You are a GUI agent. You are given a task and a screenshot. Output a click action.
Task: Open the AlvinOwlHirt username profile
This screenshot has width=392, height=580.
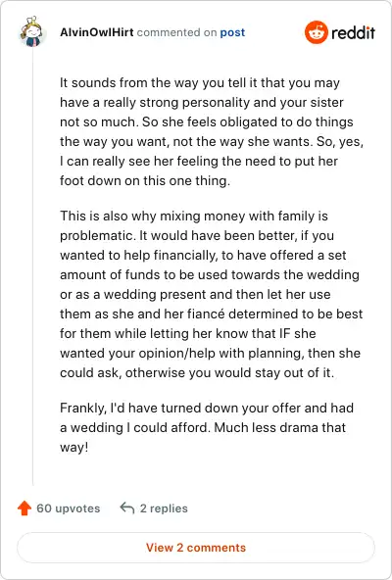tap(97, 32)
